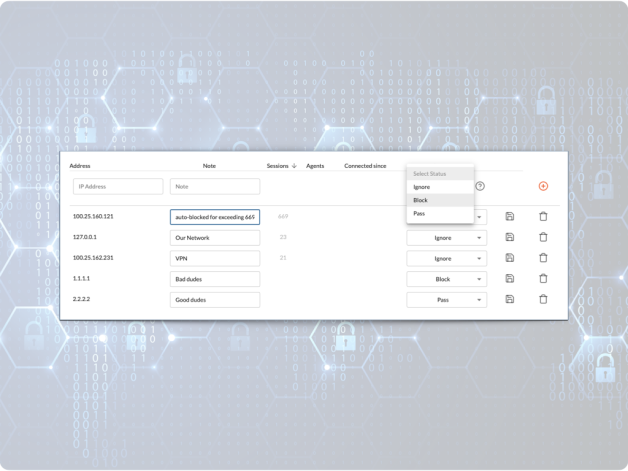Open the Block status dropdown for 1.1.1.1
The height and width of the screenshot is (471, 628).
(446, 279)
